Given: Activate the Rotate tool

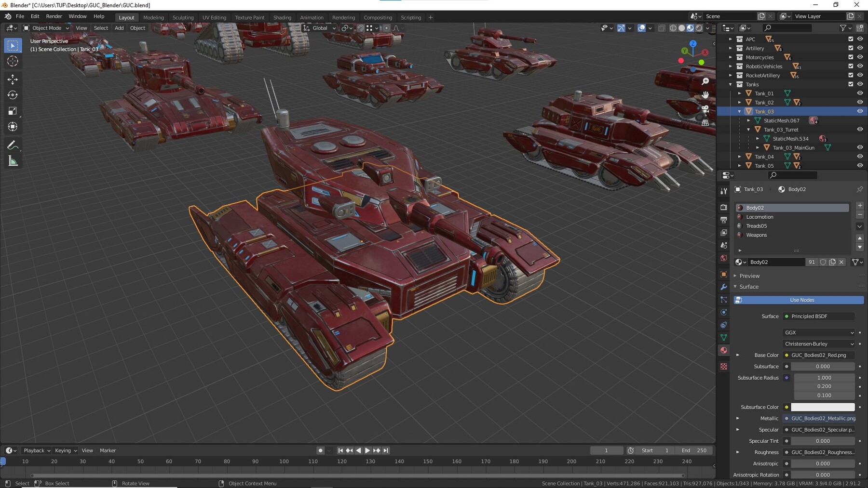Looking at the screenshot, I should (x=13, y=94).
